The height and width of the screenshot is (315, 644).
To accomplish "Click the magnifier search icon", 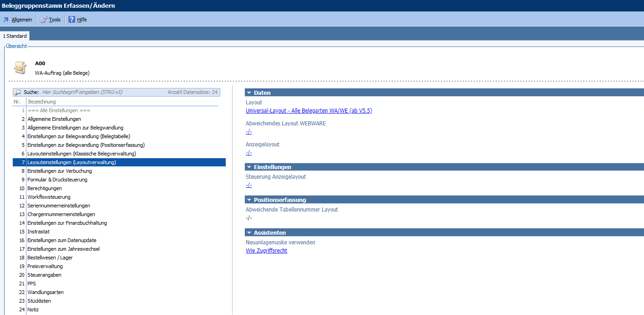I will tap(17, 92).
